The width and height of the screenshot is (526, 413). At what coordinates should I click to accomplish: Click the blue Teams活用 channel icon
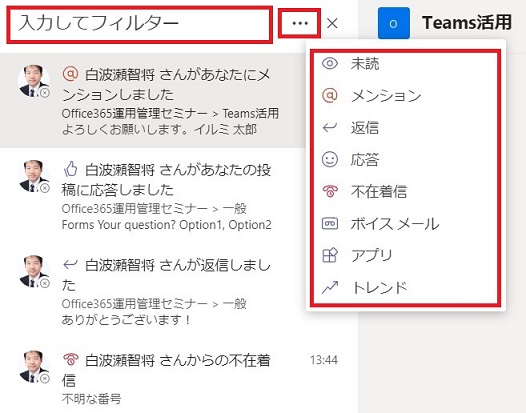point(393,23)
